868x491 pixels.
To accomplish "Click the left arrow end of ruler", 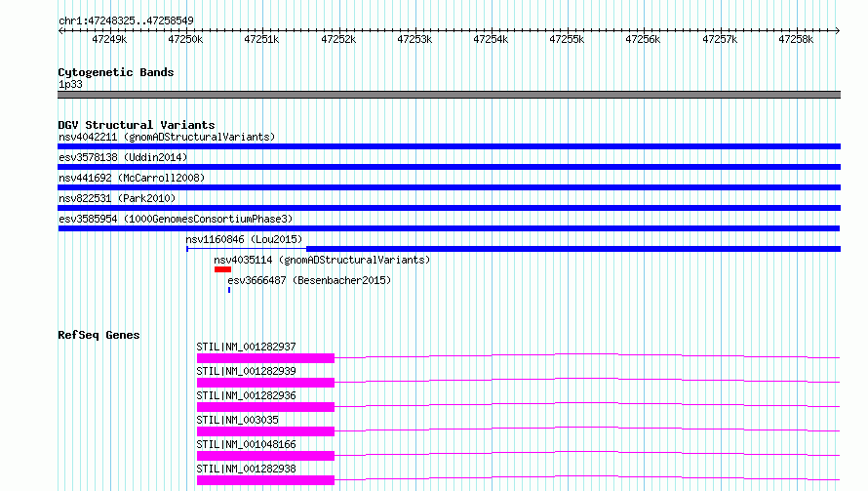I will coord(60,30).
